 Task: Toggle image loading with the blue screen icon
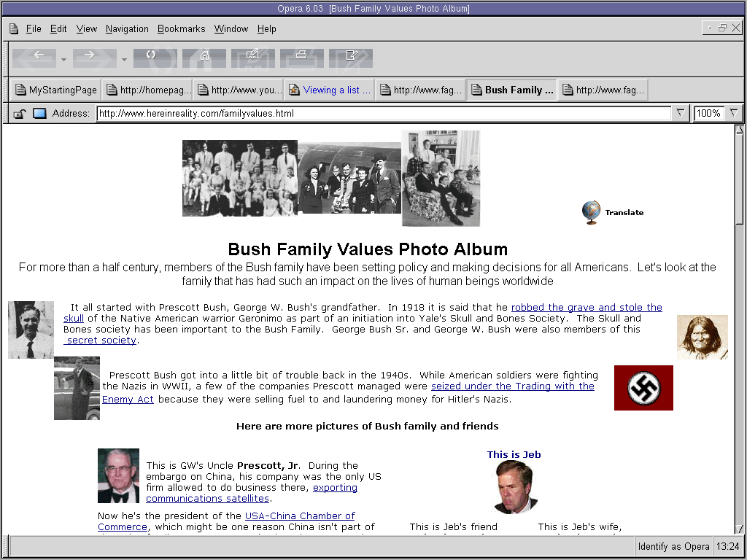(39, 113)
